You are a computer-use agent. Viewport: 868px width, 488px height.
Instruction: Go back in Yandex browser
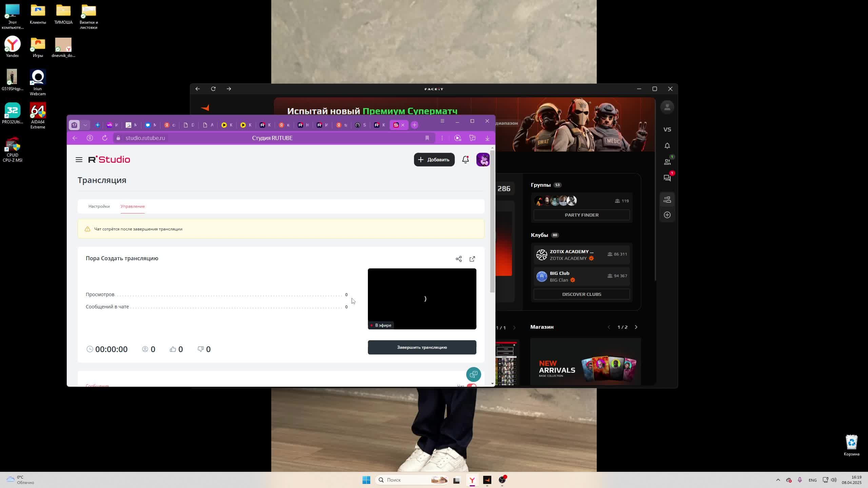(75, 138)
